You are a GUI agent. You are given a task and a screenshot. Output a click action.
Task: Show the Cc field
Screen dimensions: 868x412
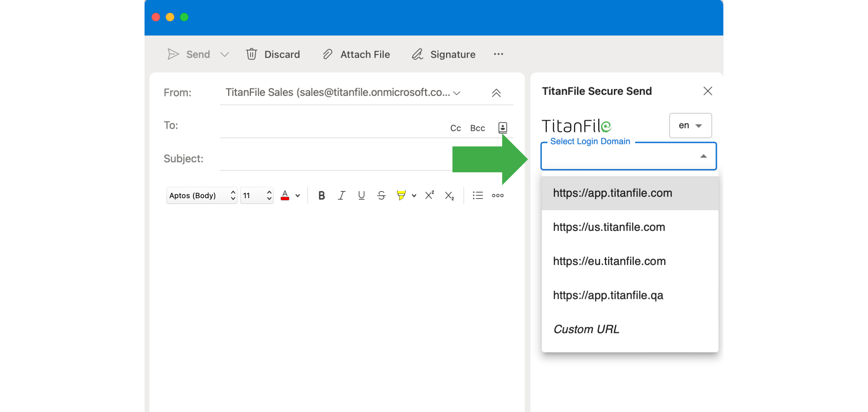tap(455, 128)
